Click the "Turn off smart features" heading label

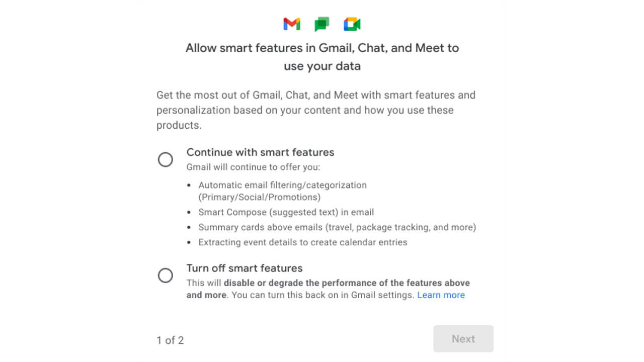[245, 268]
